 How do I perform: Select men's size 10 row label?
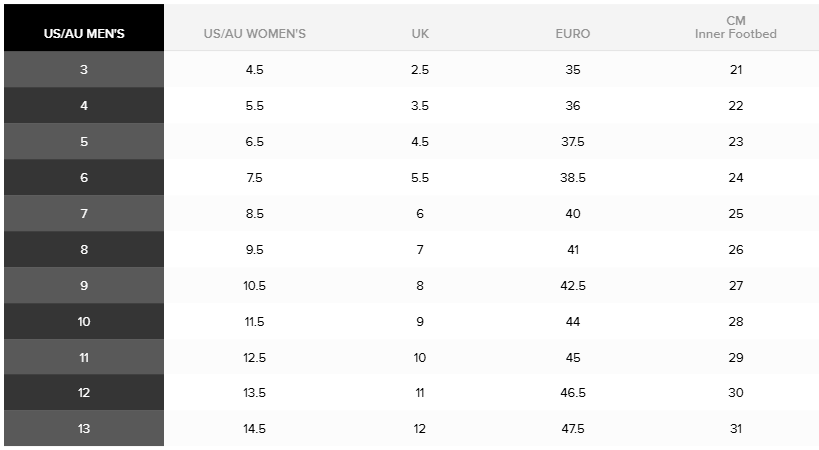(84, 322)
